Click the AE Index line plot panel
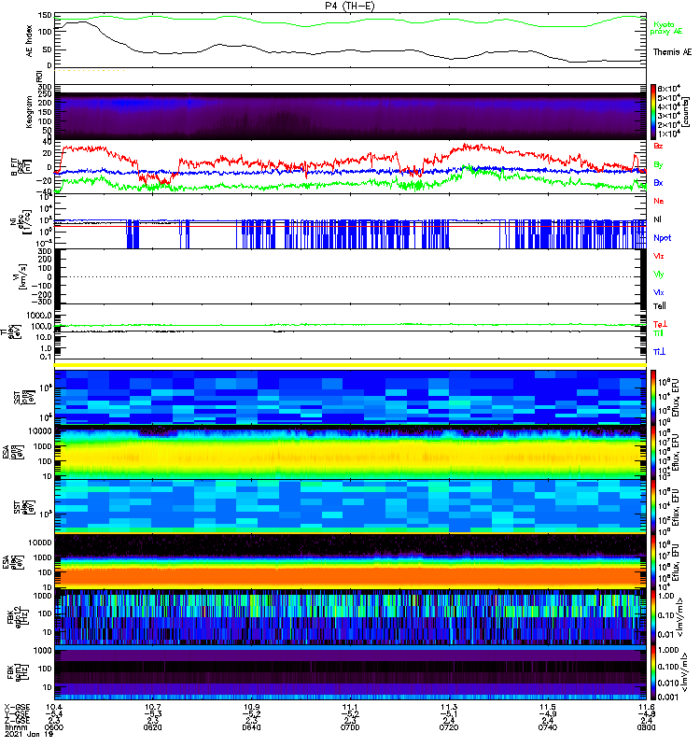The height and width of the screenshot is (747, 700). [x=350, y=40]
